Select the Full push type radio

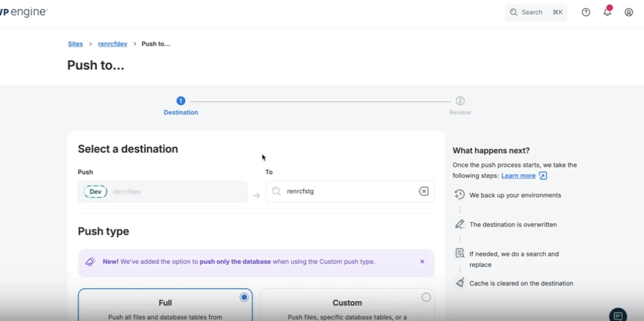point(244,297)
